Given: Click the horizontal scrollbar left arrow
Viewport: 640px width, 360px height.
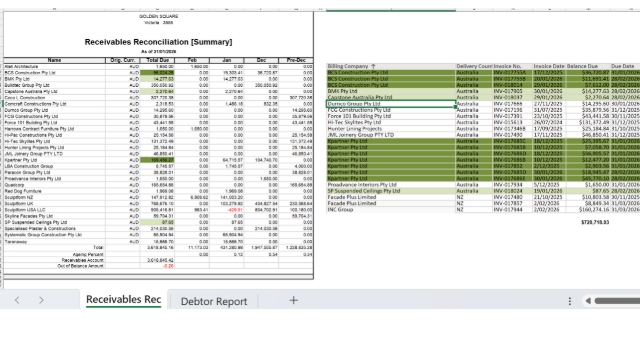Looking at the screenshot, I should [x=588, y=301].
